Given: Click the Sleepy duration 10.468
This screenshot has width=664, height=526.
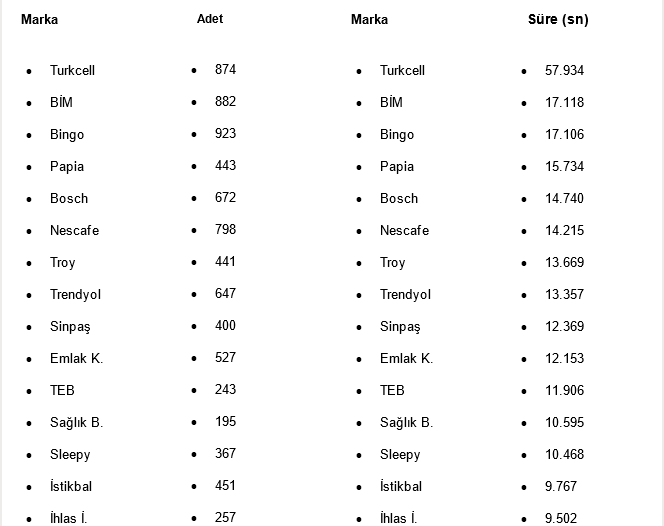Looking at the screenshot, I should tap(564, 455).
